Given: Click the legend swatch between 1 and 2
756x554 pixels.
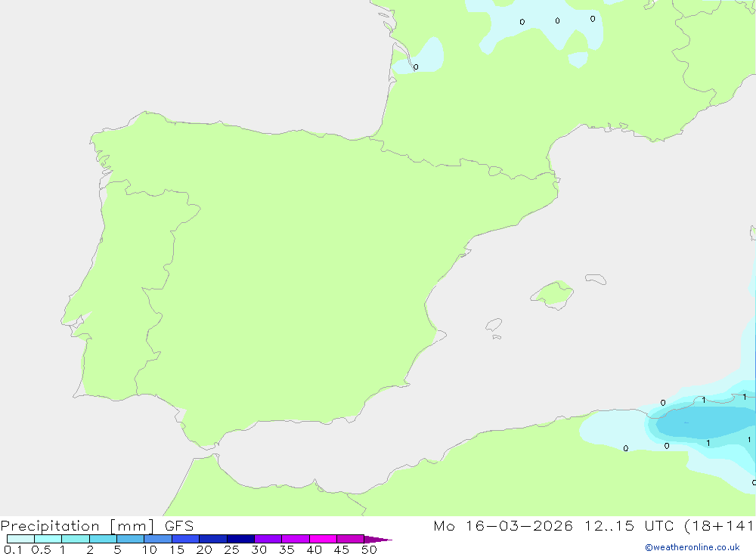Looking at the screenshot, I should coord(76,539).
